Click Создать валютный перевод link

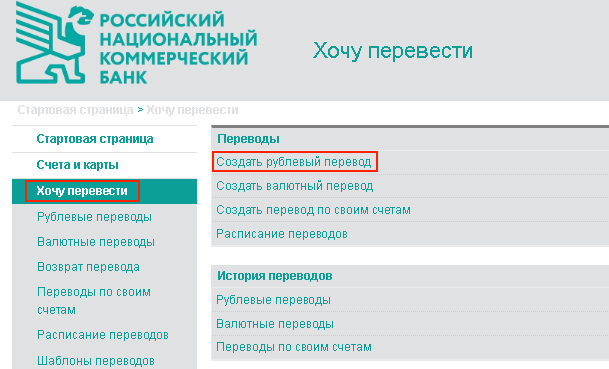(x=295, y=186)
